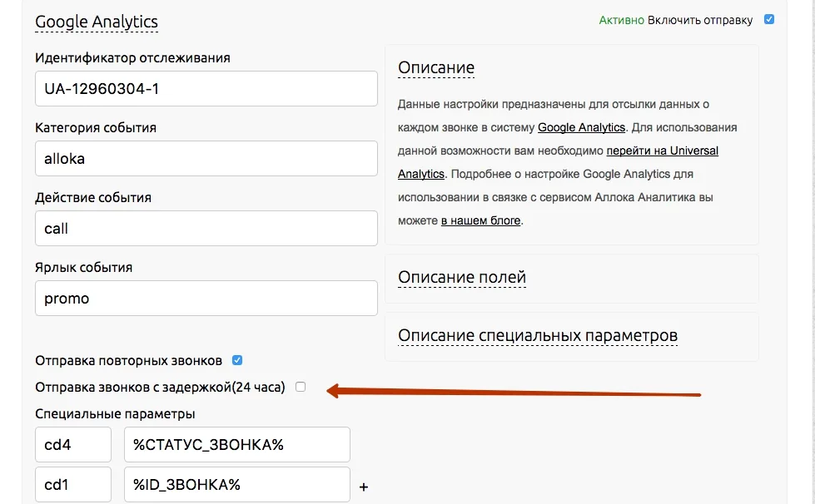
Task: Select the Идентификатор отслеживания label
Action: (132, 57)
